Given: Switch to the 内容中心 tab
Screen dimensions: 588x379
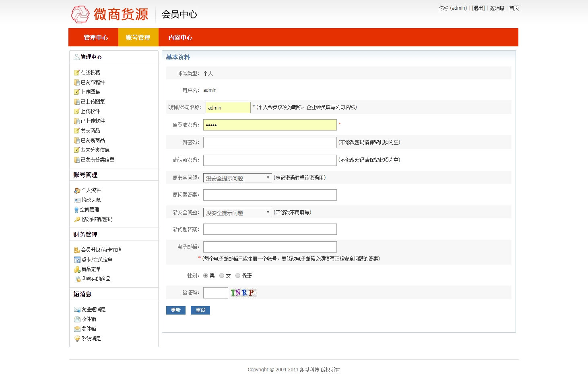Looking at the screenshot, I should 180,37.
